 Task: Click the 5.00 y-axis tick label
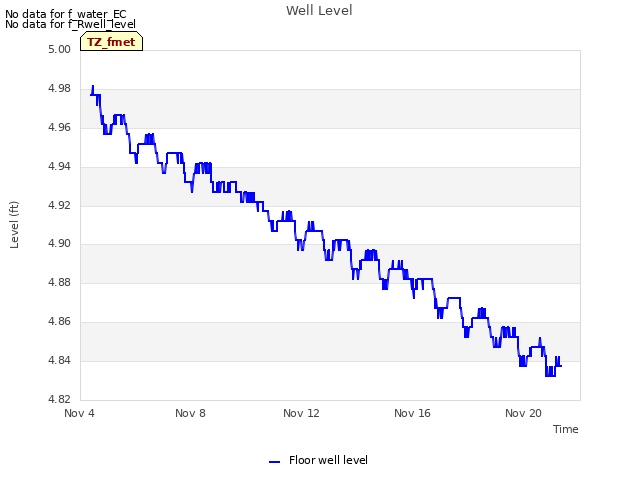click(59, 50)
